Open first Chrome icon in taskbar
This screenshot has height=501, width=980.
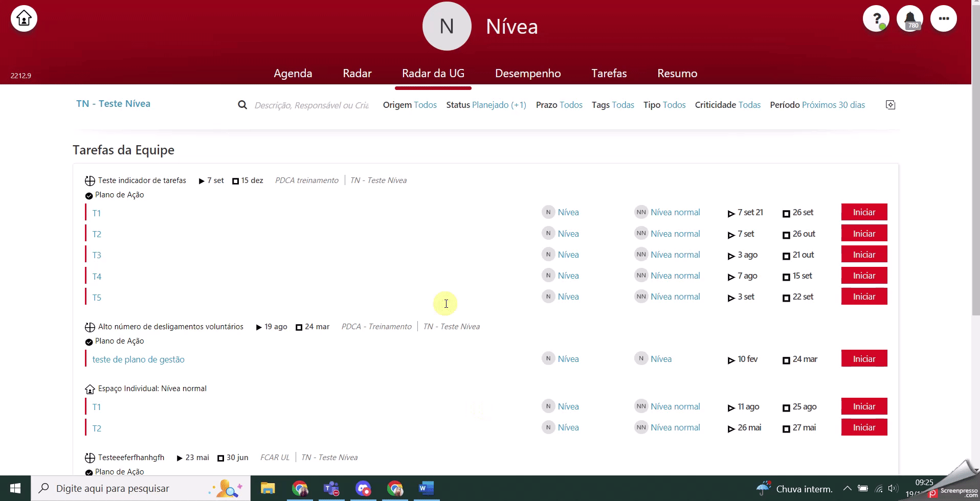click(x=300, y=488)
